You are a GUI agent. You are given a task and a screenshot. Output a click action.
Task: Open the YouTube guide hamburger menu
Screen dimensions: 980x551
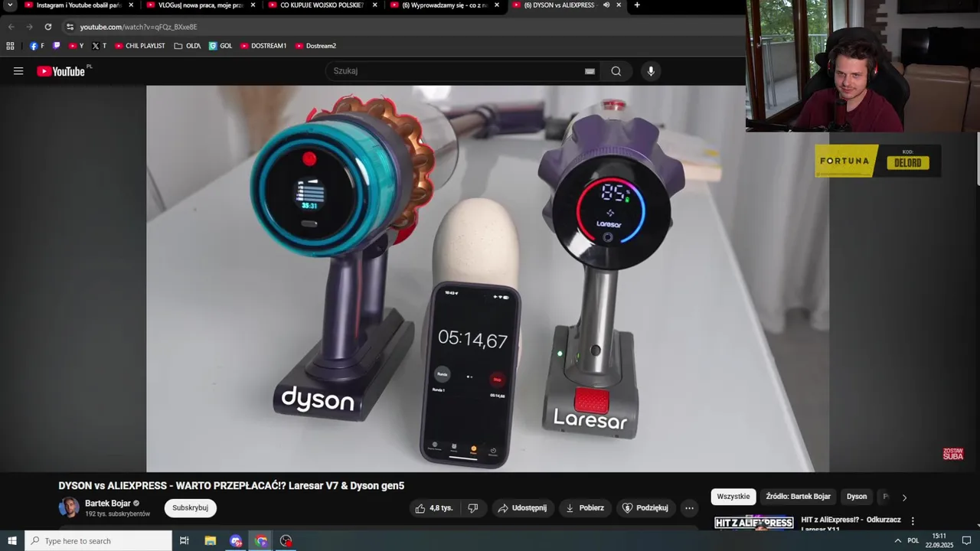18,71
